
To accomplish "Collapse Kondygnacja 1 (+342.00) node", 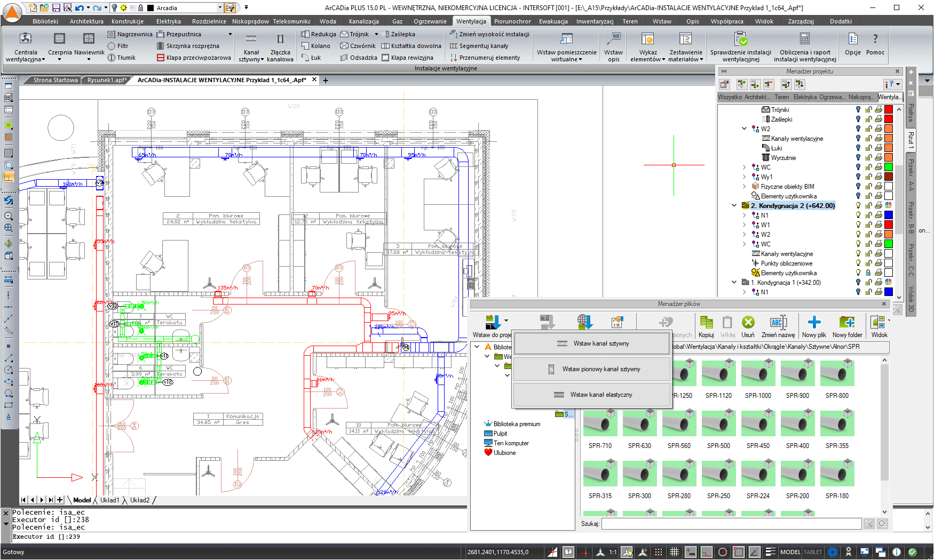I will (734, 282).
